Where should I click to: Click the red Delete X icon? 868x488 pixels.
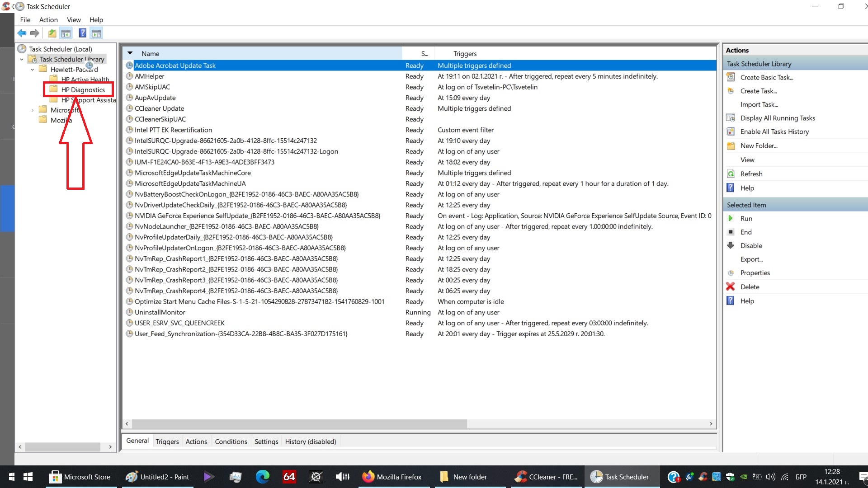coord(731,286)
